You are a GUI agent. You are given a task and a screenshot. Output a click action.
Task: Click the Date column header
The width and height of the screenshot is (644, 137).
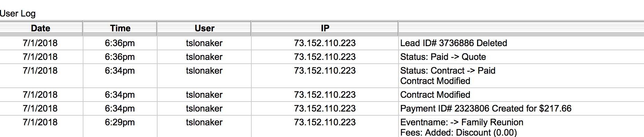click(41, 28)
